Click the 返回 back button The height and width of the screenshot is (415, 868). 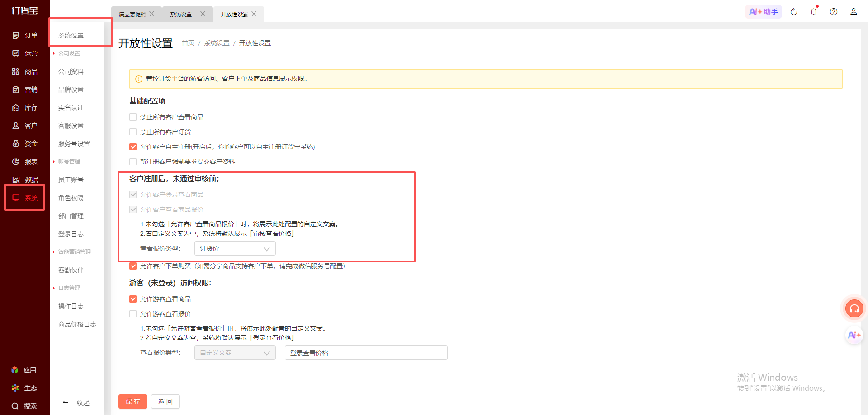coord(165,401)
